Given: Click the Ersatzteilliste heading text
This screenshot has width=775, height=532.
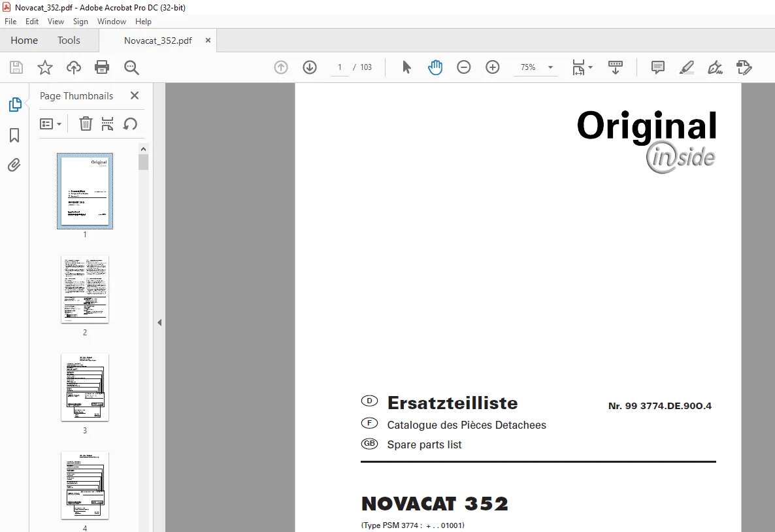Looking at the screenshot, I should 452,403.
